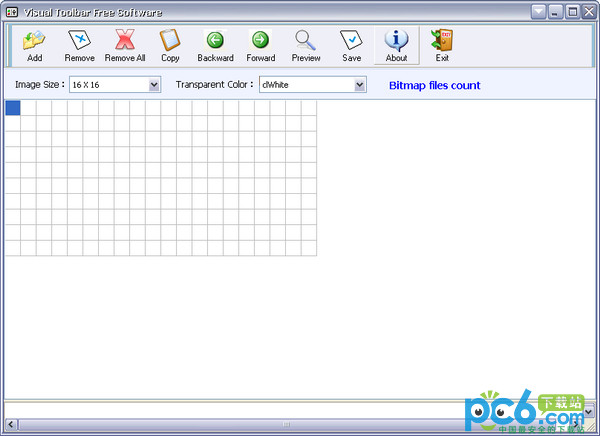Click the Bitmap files count label
This screenshot has width=600, height=436.
point(434,85)
